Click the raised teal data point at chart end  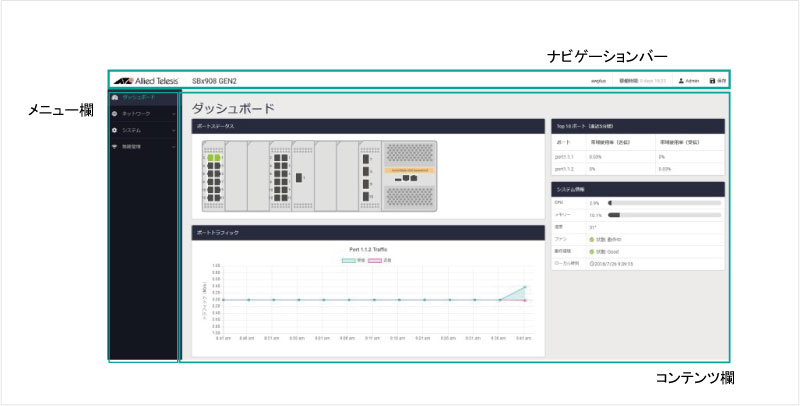(524, 287)
